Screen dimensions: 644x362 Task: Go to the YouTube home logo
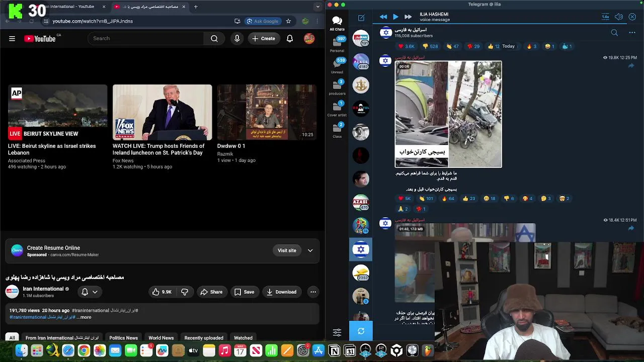pos(40,39)
